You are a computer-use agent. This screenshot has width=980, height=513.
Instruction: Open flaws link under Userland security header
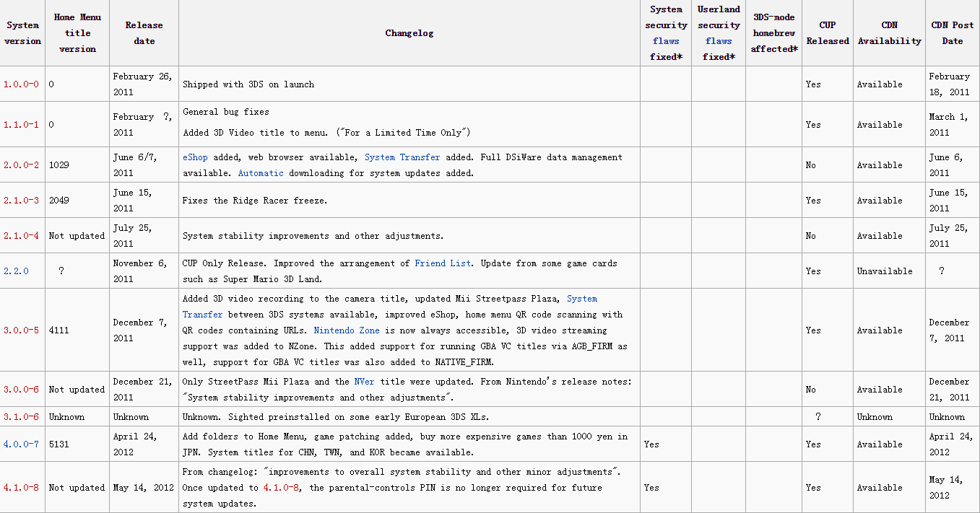719,41
